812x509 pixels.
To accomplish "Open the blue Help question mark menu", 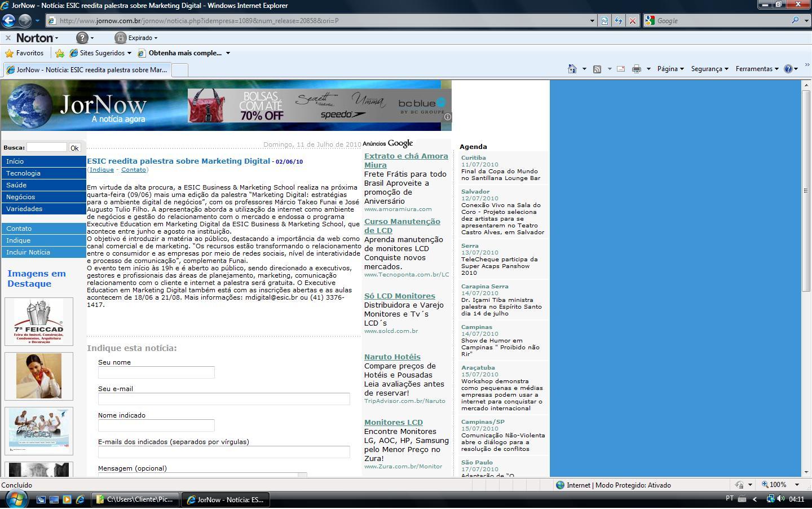I will point(791,69).
